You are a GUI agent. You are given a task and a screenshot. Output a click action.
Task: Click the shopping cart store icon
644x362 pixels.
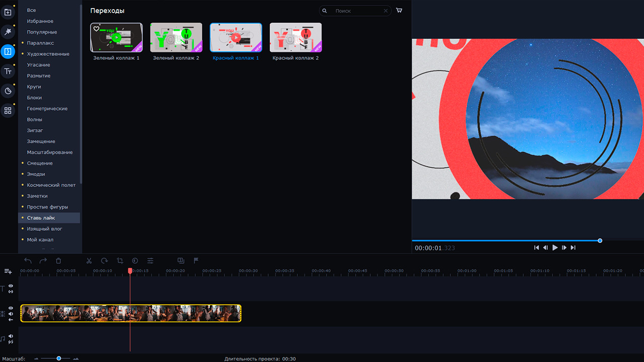[x=399, y=10]
